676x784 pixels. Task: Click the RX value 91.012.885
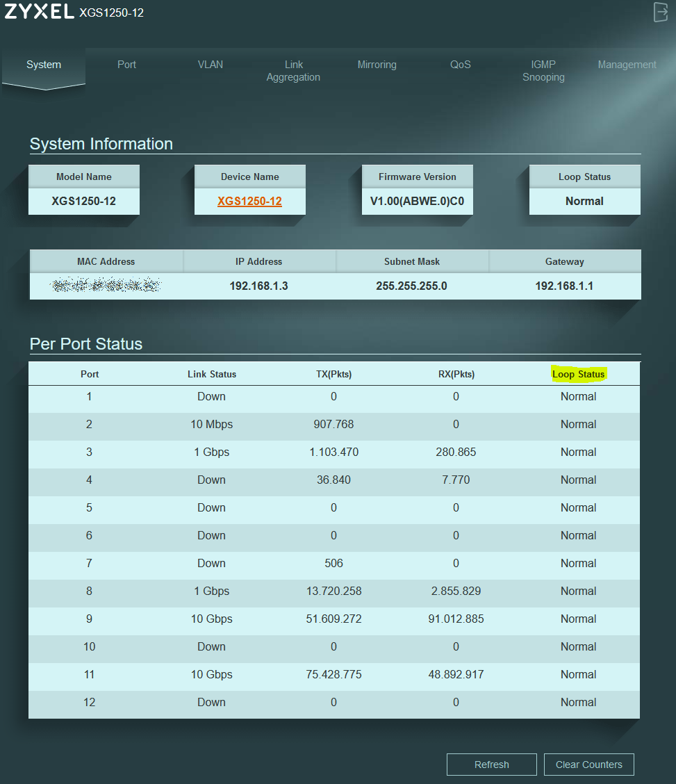pyautogui.click(x=456, y=619)
